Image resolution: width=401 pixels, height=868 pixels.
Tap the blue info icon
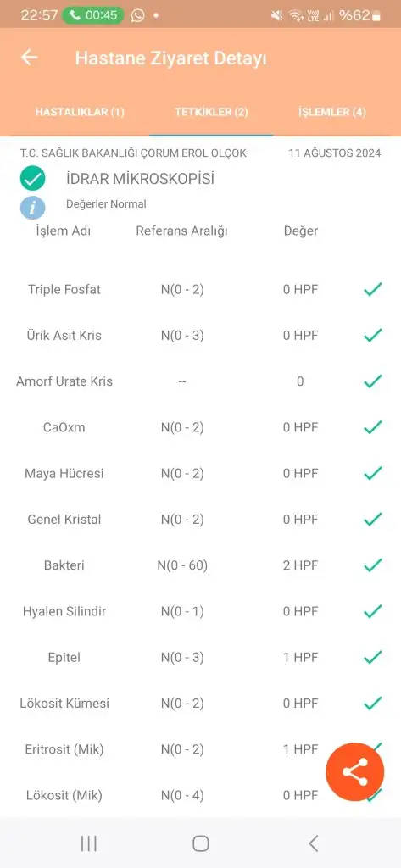click(33, 208)
